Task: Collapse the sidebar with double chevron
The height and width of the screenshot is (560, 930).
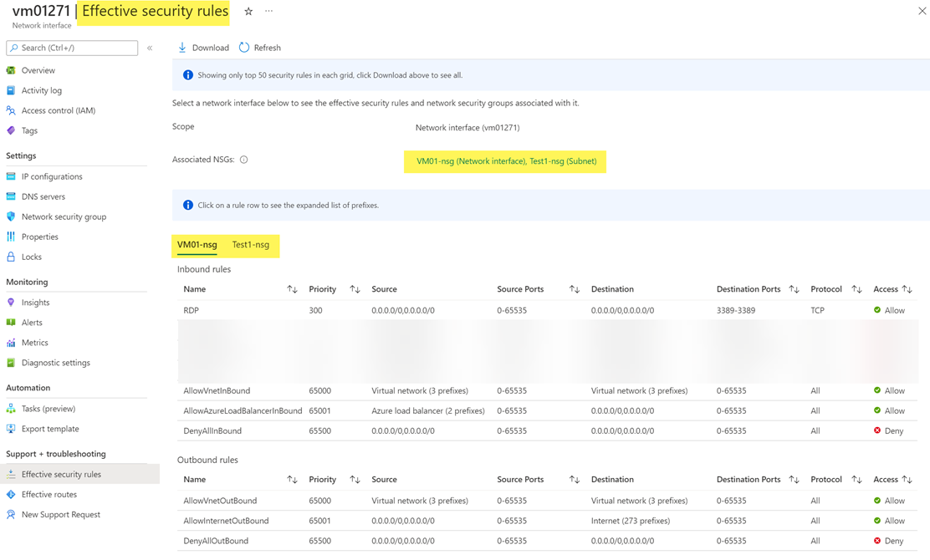Action: coord(150,48)
